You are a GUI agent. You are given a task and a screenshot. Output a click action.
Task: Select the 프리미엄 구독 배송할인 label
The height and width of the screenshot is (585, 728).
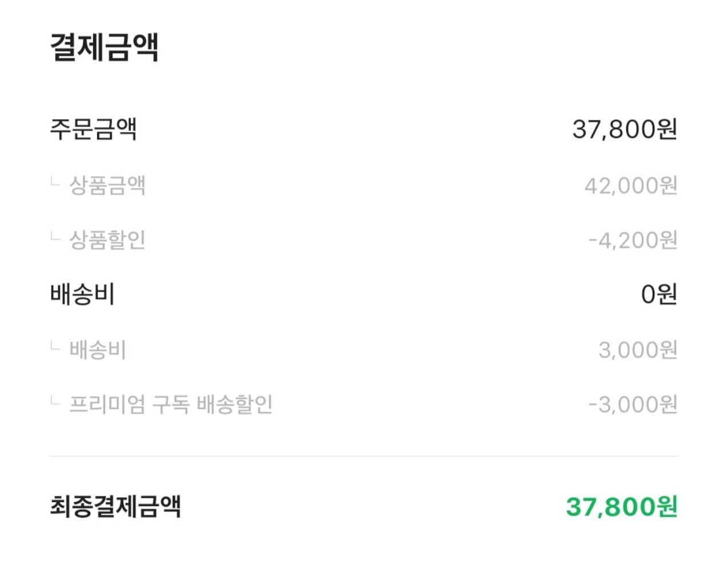pos(171,404)
